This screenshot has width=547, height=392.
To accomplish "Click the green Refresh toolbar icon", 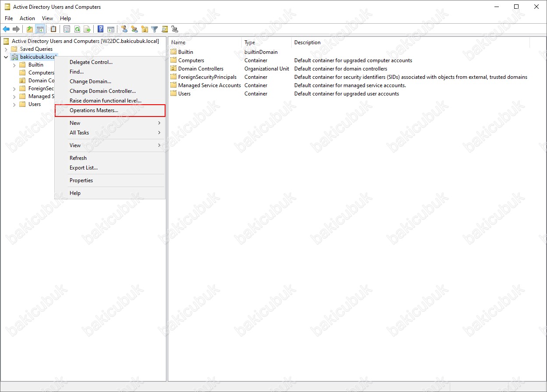I will [77, 29].
